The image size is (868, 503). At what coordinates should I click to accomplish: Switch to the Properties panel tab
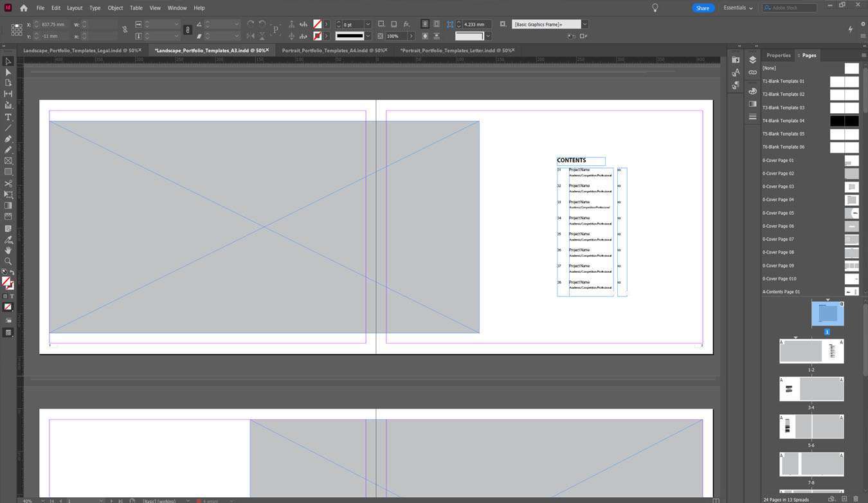coord(778,55)
